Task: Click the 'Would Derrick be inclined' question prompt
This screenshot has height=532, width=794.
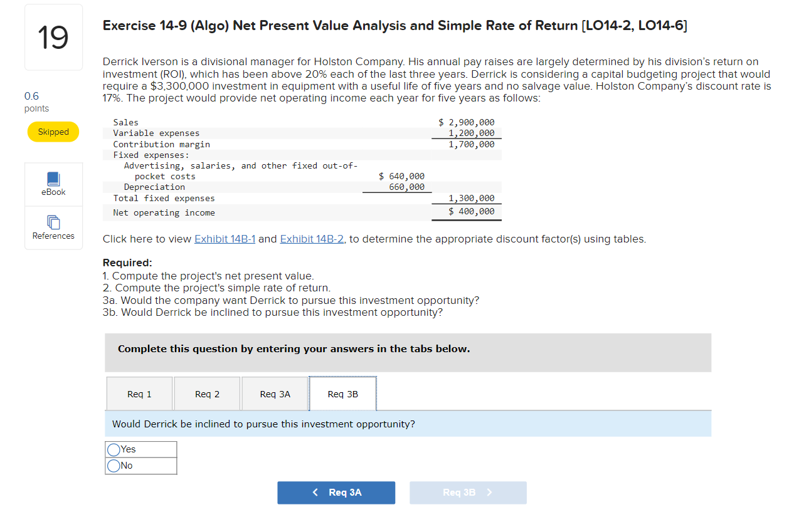Action: point(263,424)
